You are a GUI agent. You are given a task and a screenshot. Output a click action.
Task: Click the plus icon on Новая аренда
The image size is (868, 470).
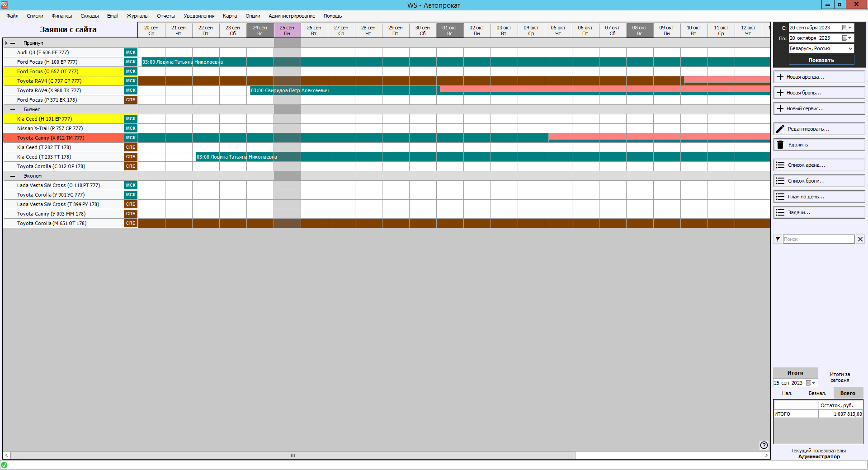point(780,77)
